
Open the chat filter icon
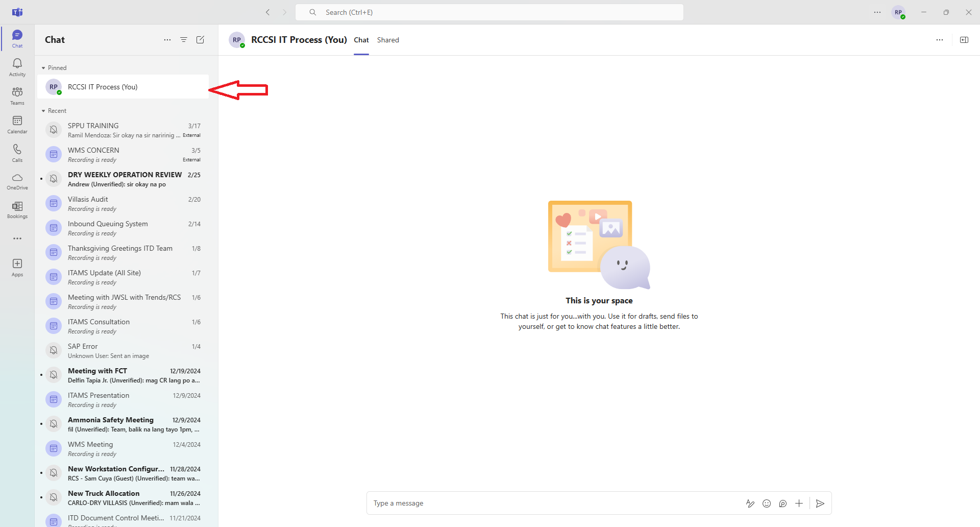coord(184,40)
